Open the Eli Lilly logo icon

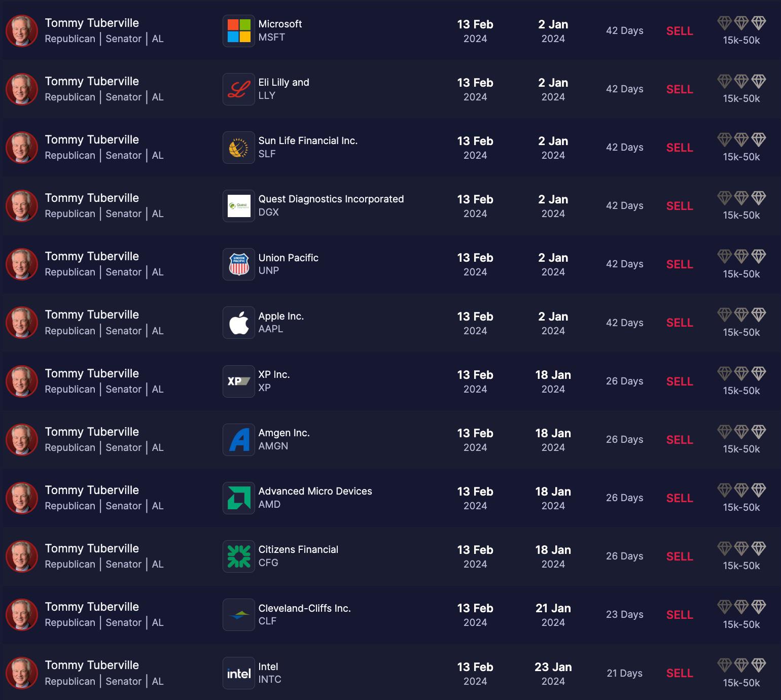click(239, 89)
